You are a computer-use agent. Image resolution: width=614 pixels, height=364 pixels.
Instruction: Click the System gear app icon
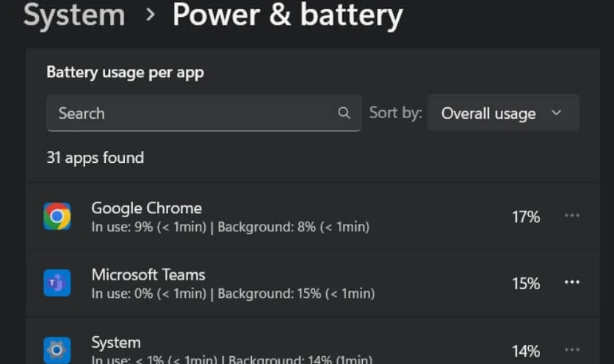tap(57, 350)
